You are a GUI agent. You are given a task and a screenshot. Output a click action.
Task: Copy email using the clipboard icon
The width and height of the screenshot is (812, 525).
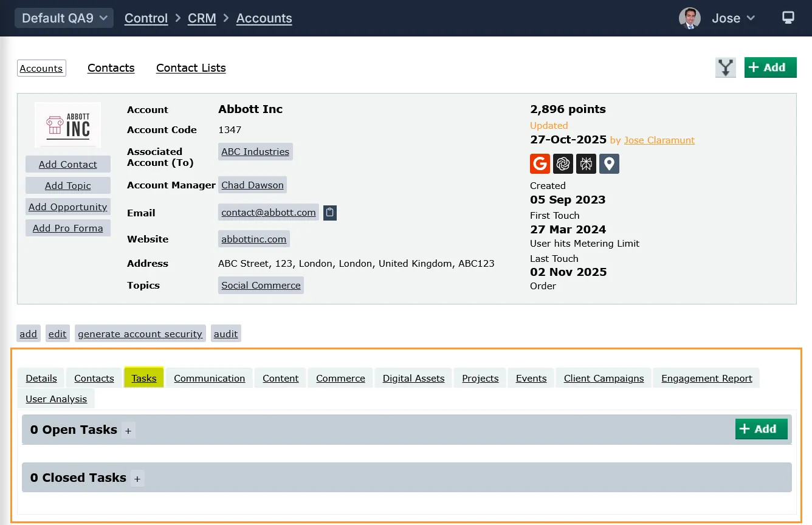[329, 213]
